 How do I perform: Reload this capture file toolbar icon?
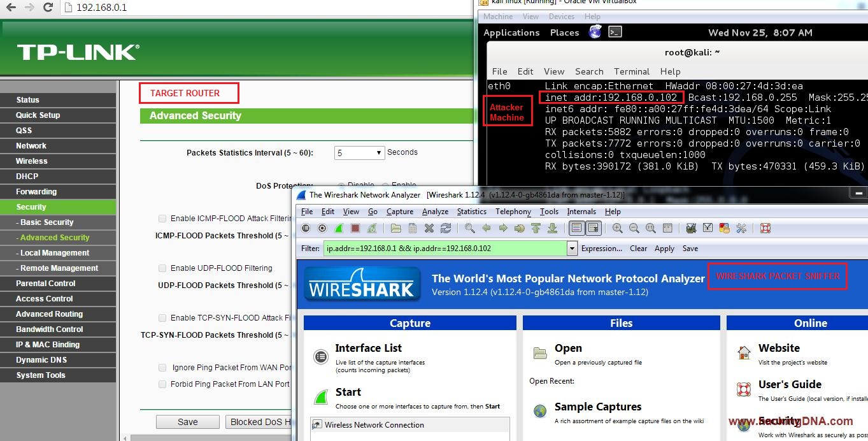coord(446,228)
